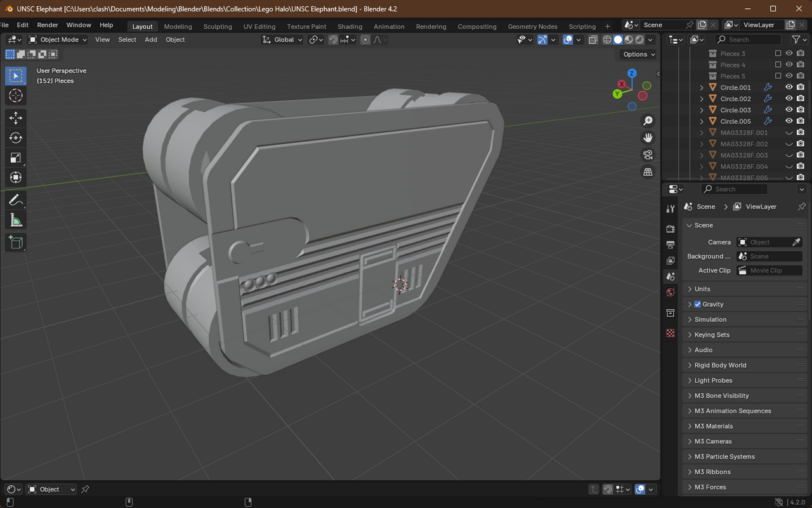Click the Background Scene field
This screenshot has height=508, width=812.
click(x=769, y=256)
